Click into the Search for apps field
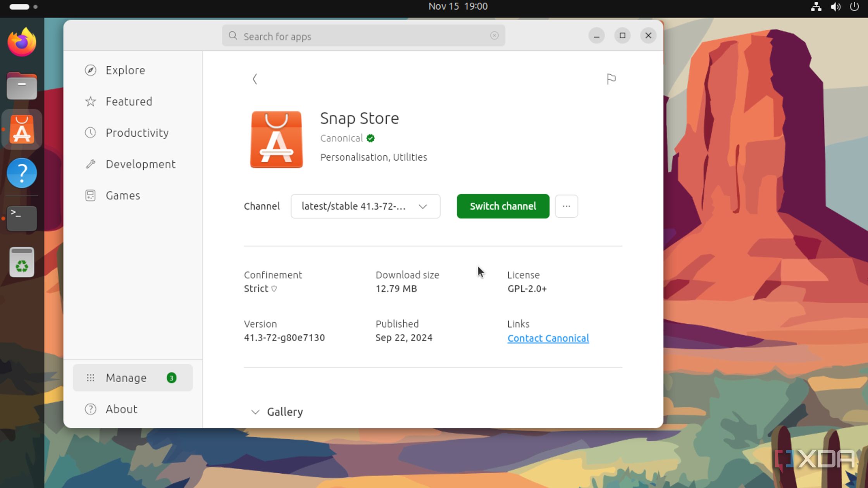Image resolution: width=868 pixels, height=488 pixels. pyautogui.click(x=360, y=36)
